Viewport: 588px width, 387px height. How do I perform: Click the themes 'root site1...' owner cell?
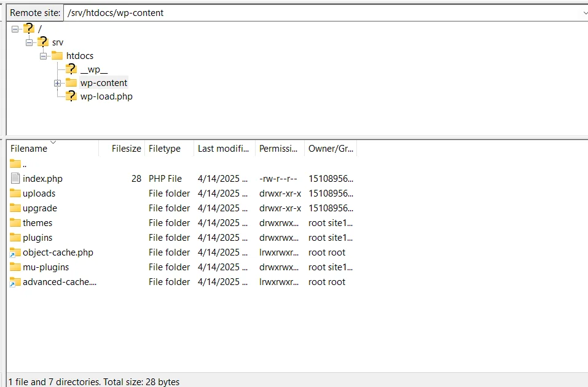click(331, 223)
